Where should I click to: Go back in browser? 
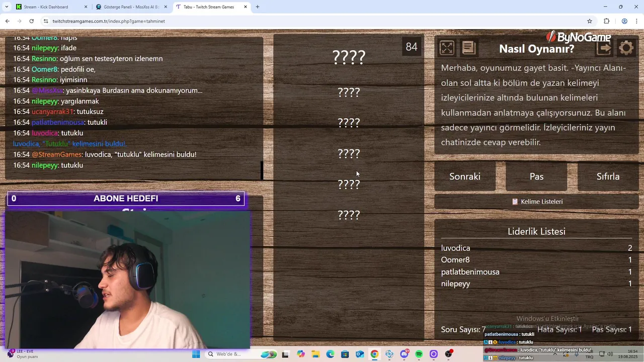tap(7, 21)
